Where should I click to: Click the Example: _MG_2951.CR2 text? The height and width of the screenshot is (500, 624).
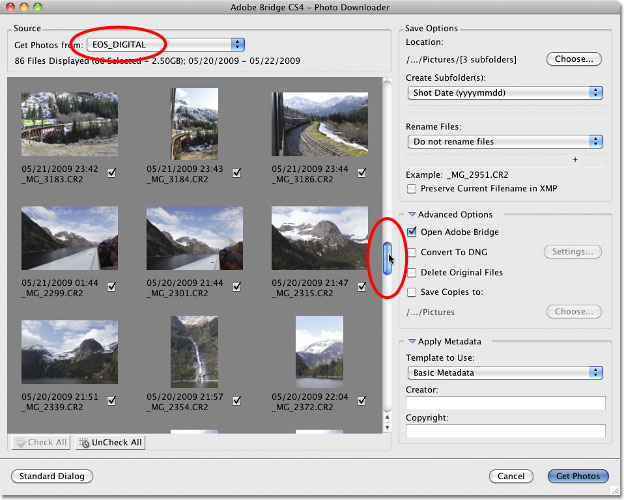457,175
